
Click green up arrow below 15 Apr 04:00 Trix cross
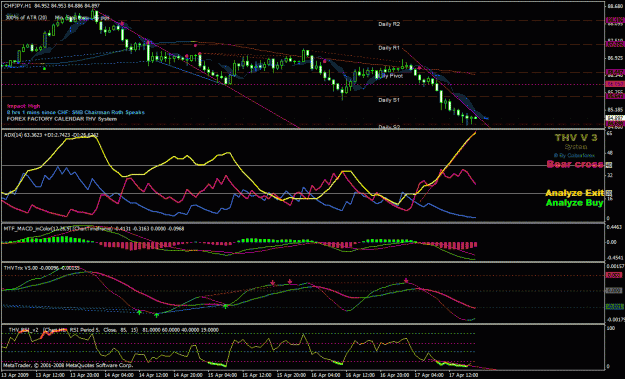tap(226, 306)
